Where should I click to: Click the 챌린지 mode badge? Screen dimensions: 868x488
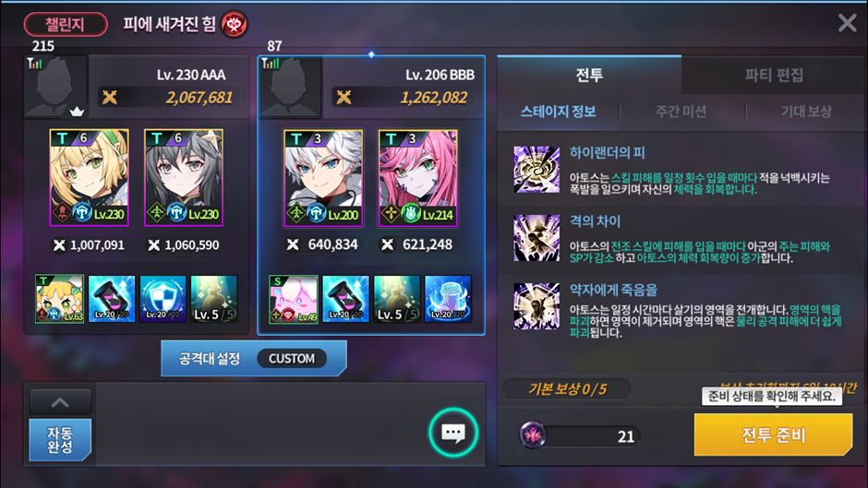66,24
